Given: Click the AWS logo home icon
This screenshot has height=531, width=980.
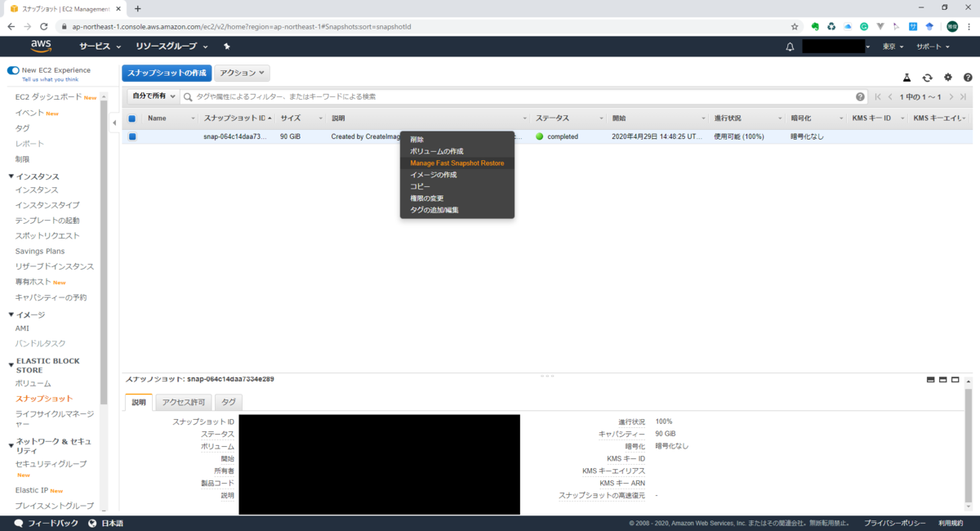Looking at the screenshot, I should point(42,47).
